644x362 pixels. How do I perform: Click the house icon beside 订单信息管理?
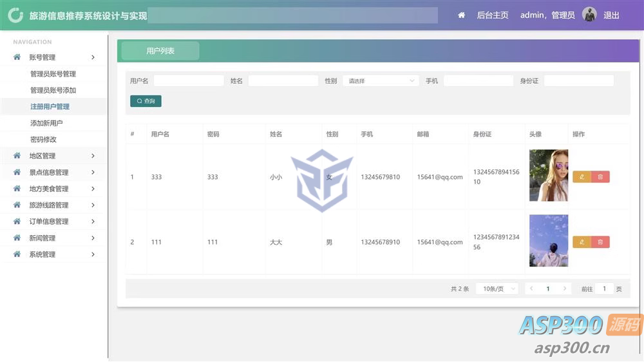coord(17,222)
